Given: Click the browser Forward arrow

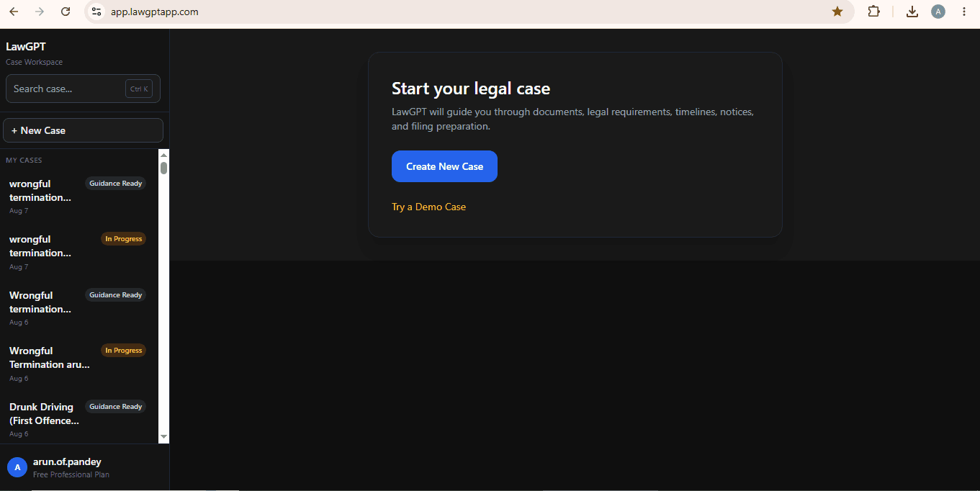Looking at the screenshot, I should pos(40,12).
